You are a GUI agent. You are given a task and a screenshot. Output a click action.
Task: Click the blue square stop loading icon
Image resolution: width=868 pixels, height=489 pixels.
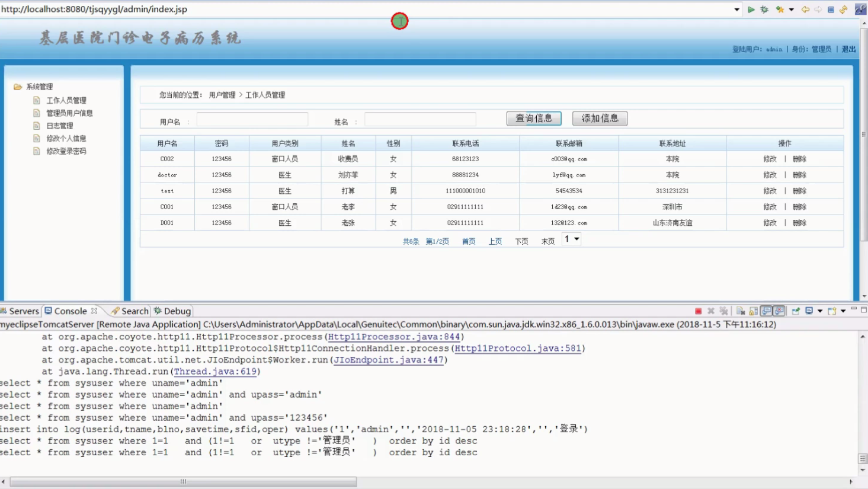(831, 9)
